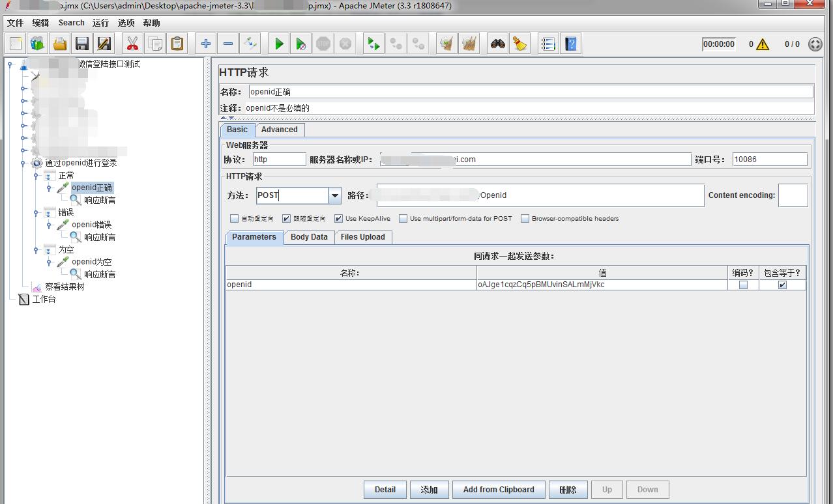This screenshot has height=504, width=833.
Task: Collapse the 错误 tree node
Action: pyautogui.click(x=36, y=213)
